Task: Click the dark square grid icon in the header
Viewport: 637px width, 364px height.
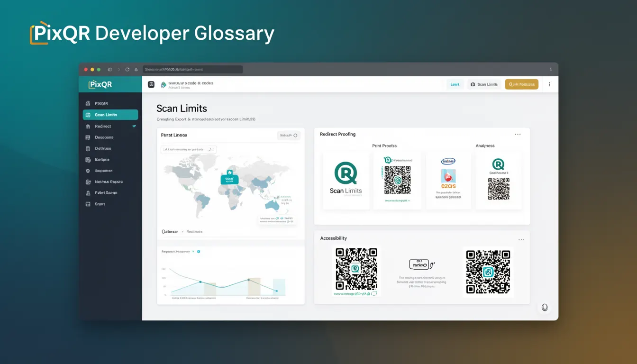Action: click(151, 84)
